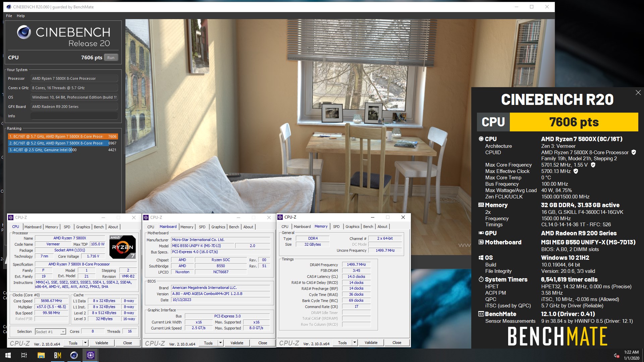This screenshot has height=362, width=644.
Task: Click Processor field AMD Ryzen 7 5800X
Action: [74, 78]
